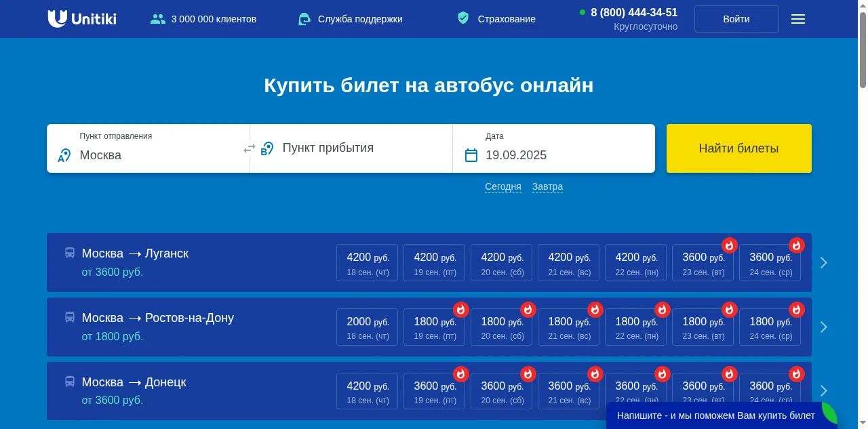Open chat widget Напишите - и мы поможем
This screenshot has height=429, width=868.
tap(722, 415)
